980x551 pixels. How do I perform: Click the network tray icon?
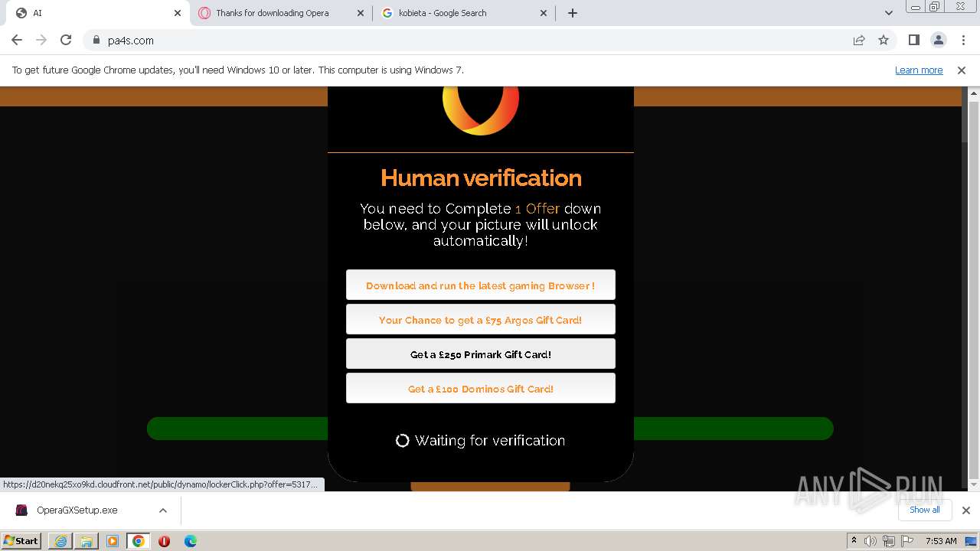click(x=888, y=540)
